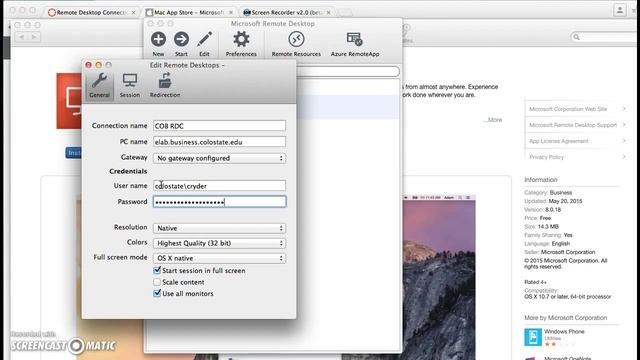The image size is (640, 360).
Task: Click the User name field
Action: 220,186
